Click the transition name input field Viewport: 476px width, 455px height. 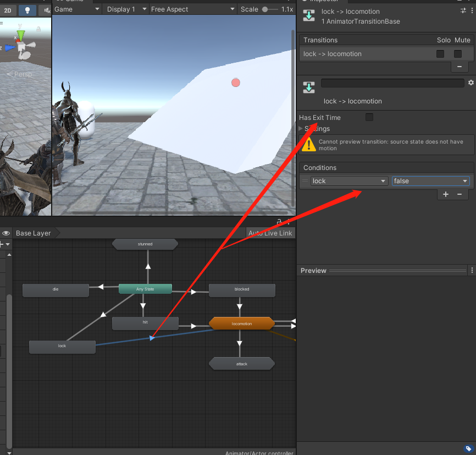pyautogui.click(x=392, y=83)
